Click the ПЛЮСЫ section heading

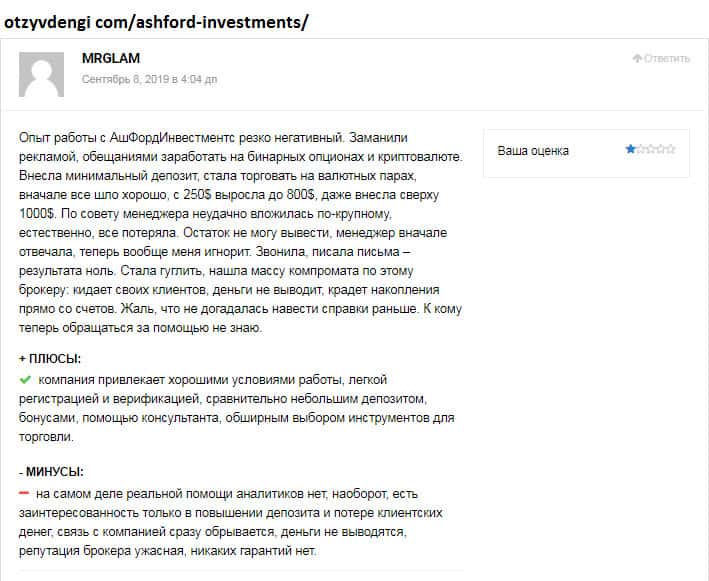point(50,358)
